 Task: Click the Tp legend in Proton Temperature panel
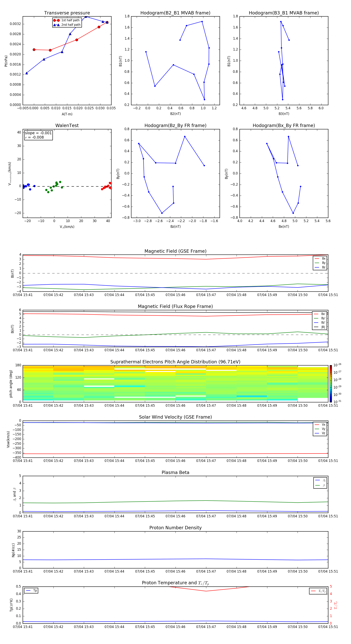point(31,591)
